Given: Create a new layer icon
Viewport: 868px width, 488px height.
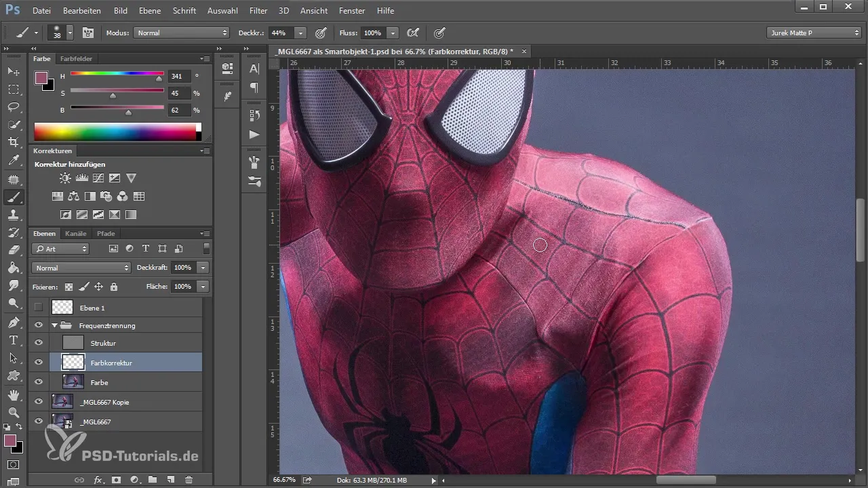Looking at the screenshot, I should [171, 480].
